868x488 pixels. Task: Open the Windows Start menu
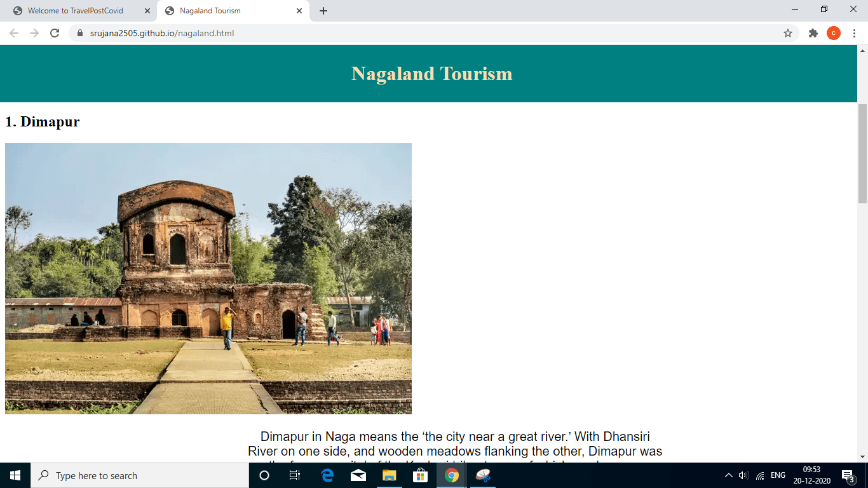point(15,475)
